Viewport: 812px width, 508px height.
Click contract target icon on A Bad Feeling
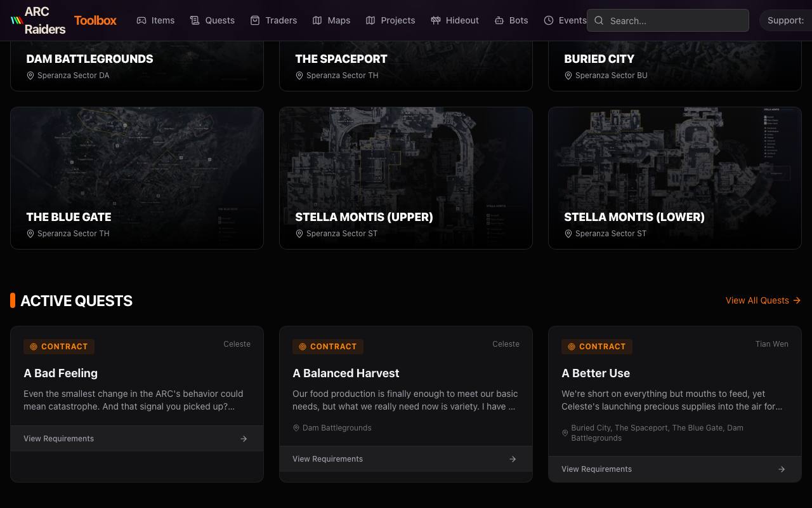(34, 347)
